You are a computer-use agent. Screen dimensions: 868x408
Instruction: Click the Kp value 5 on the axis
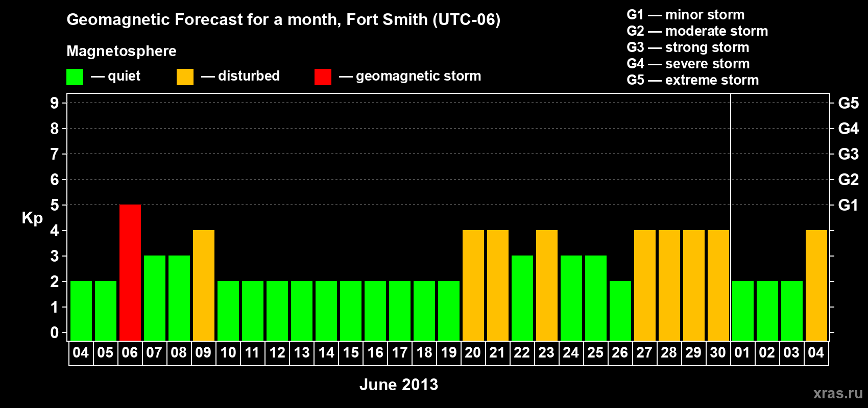point(55,205)
